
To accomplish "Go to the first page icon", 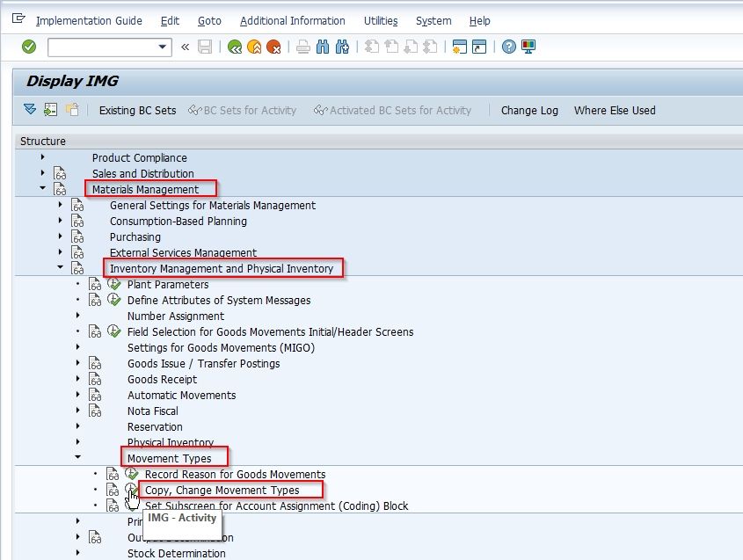I will pos(371,47).
